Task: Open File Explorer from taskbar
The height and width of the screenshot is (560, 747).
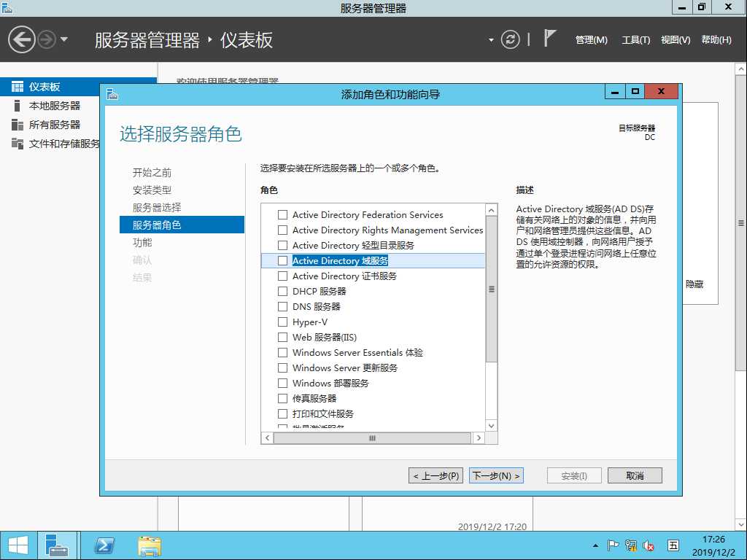Action: coord(150,545)
